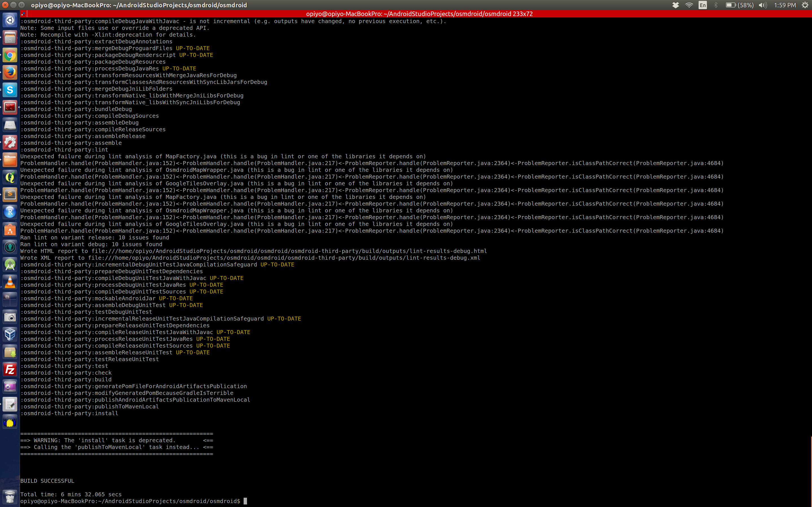Image resolution: width=812 pixels, height=507 pixels.
Task: Open the En keyboard layout menu
Action: (x=702, y=5)
